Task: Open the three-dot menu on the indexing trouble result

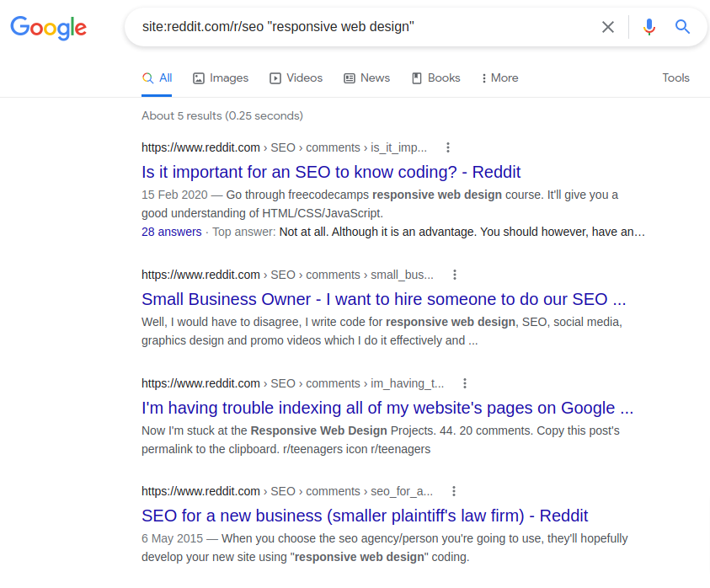Action: coord(464,383)
